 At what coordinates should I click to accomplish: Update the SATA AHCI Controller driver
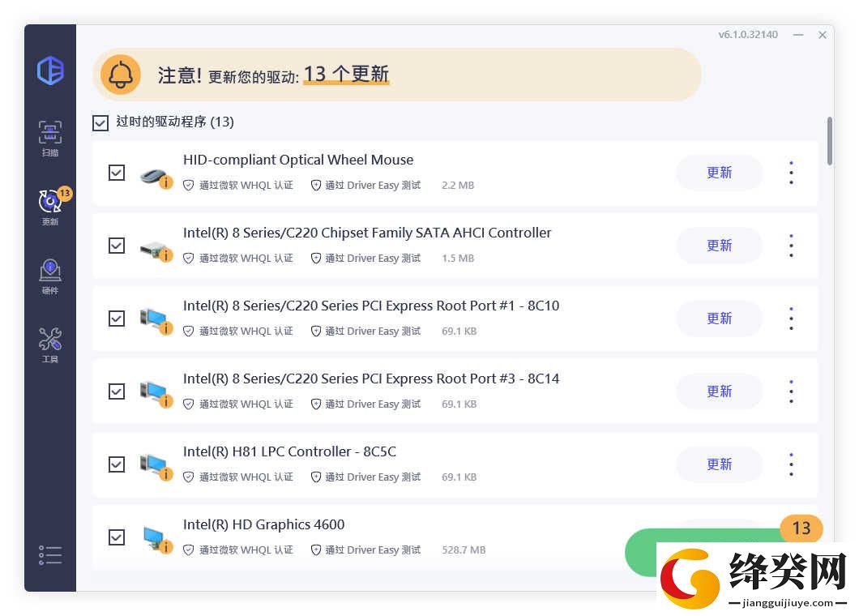(x=720, y=246)
